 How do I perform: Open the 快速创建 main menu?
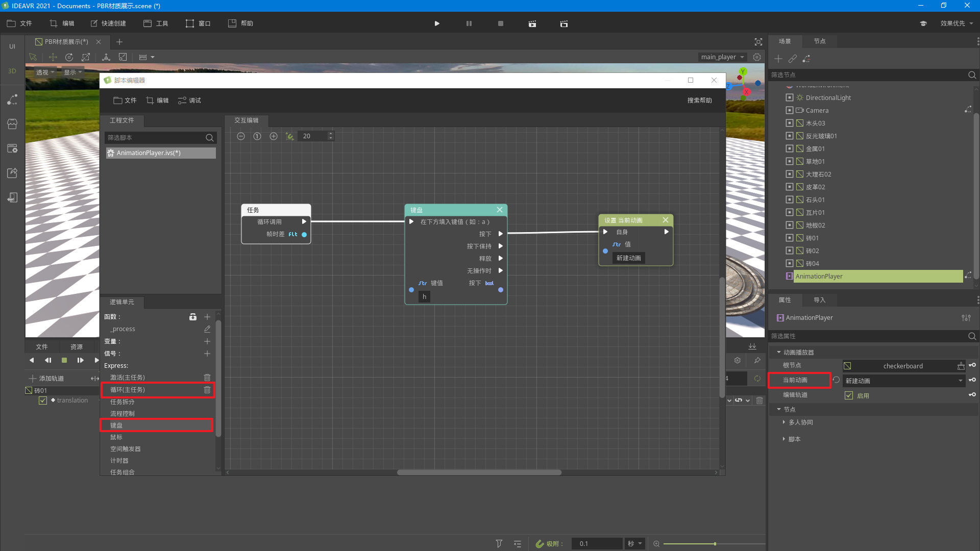(108, 23)
